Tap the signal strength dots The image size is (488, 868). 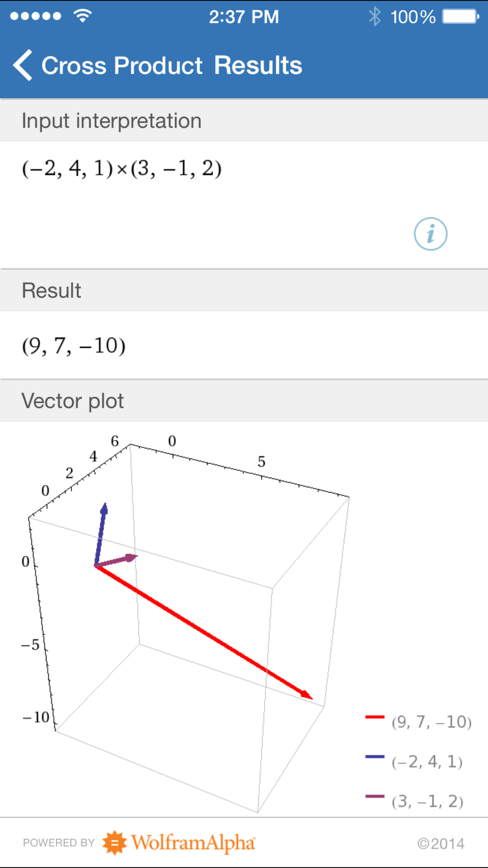[36, 16]
